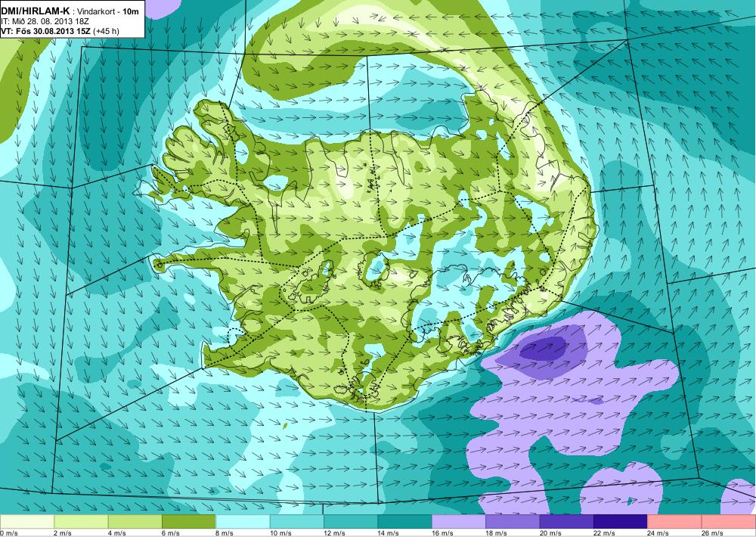Select the legend swatch between 20 and 22 m/s
Image resolution: width=756 pixels, height=537 pixels.
coord(567,522)
